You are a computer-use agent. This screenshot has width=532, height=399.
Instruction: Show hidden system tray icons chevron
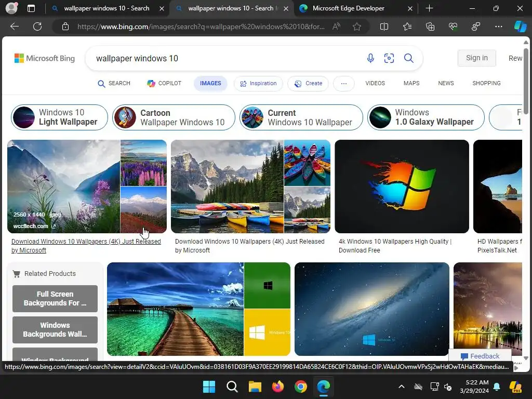coord(402,387)
